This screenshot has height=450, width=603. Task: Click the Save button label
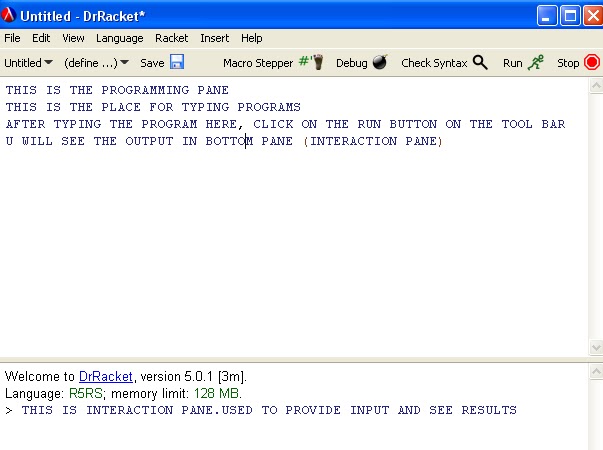pos(152,63)
